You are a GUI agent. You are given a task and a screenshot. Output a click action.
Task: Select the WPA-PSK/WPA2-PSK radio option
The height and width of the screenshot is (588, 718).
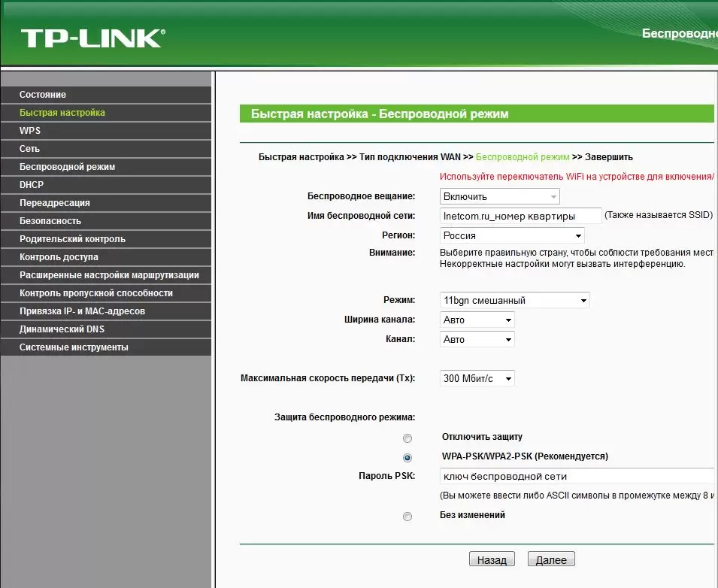click(x=407, y=457)
